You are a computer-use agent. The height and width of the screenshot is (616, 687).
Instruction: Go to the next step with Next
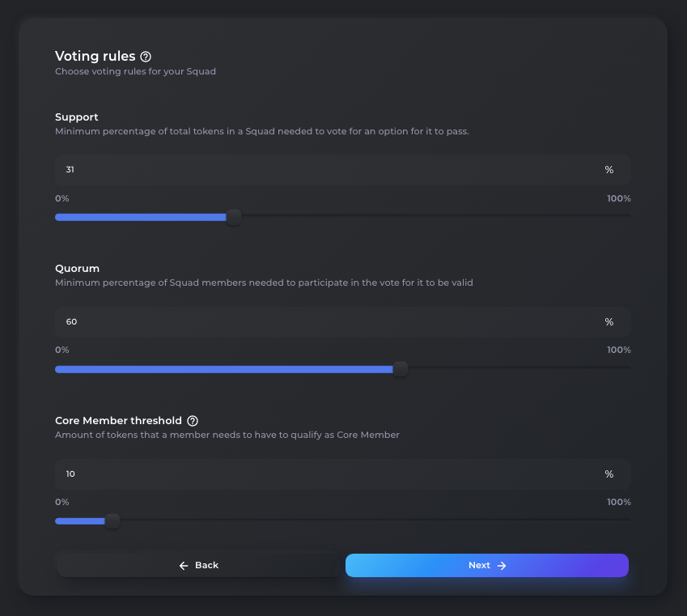tap(487, 566)
